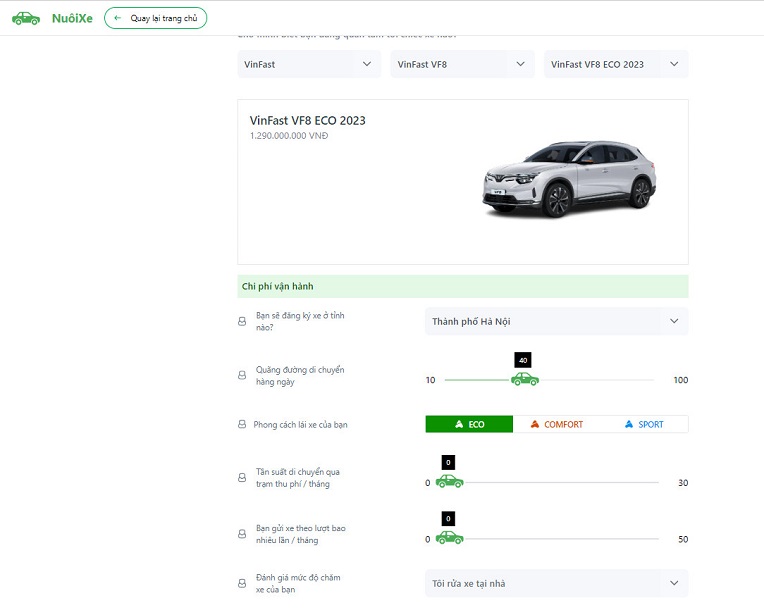
Task: Click the NuôiXe brand name link
Action: (72, 19)
